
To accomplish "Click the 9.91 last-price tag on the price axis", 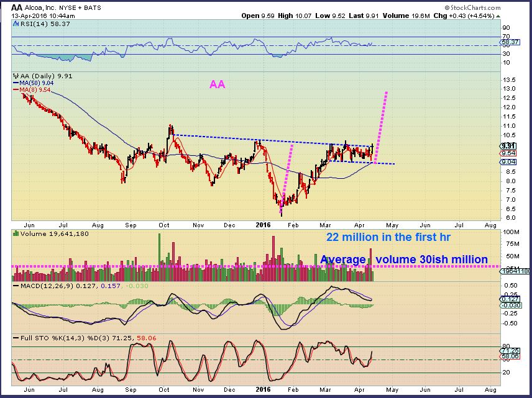I will [x=508, y=146].
